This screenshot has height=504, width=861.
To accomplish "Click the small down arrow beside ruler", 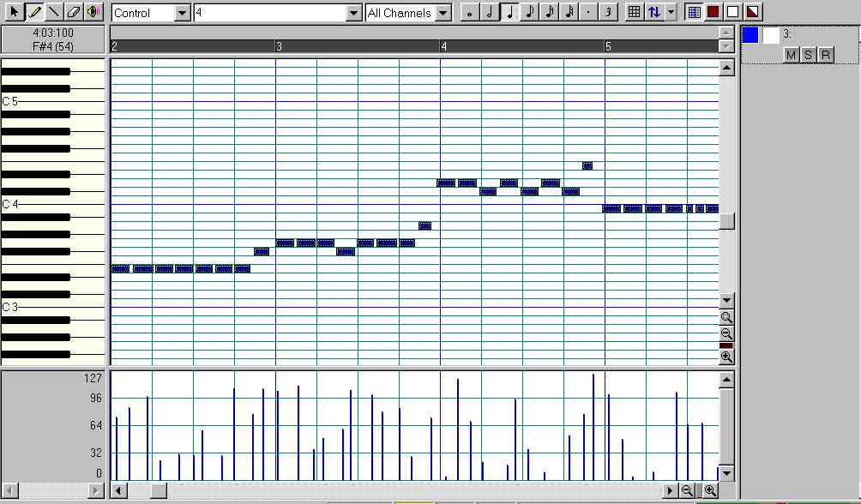I will pos(726,46).
